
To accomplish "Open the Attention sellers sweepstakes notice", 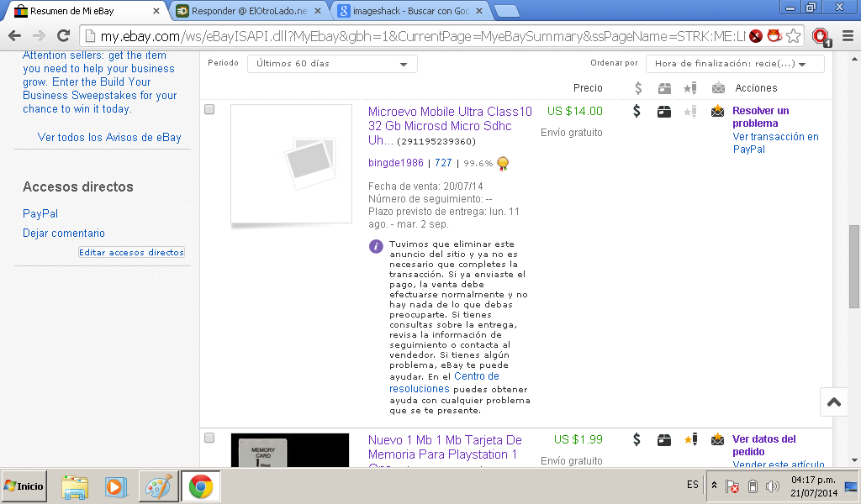I will point(99,82).
